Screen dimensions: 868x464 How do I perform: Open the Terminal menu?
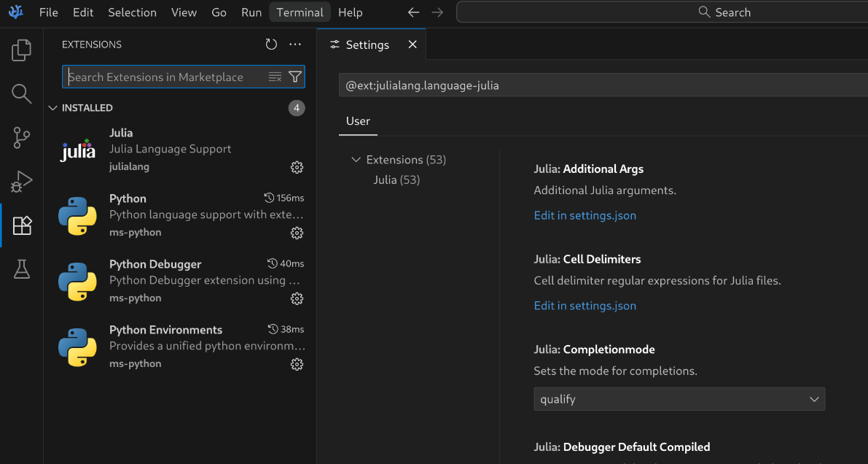tap(300, 12)
